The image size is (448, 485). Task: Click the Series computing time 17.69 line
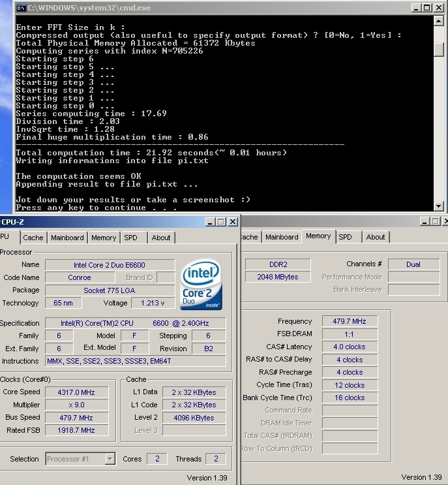coord(91,114)
